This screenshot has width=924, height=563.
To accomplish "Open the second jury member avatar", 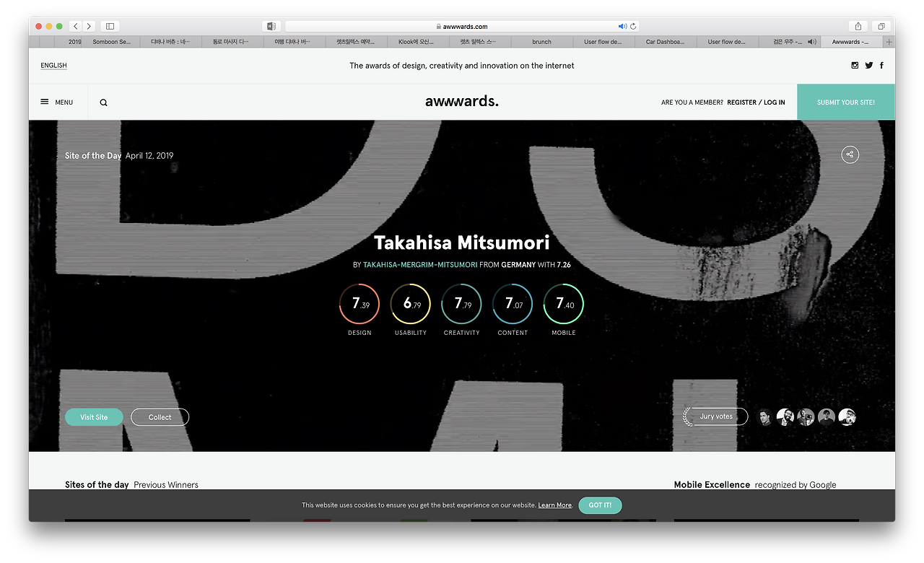I will (x=785, y=416).
